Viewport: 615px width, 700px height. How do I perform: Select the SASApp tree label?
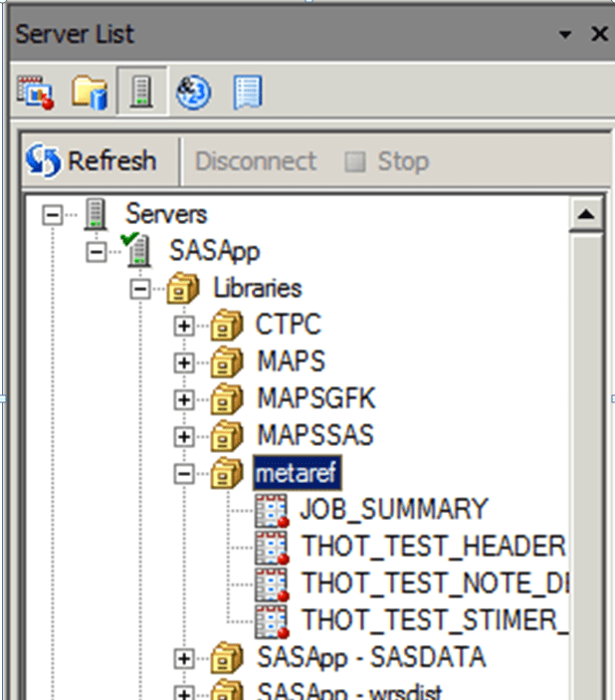[x=215, y=251]
